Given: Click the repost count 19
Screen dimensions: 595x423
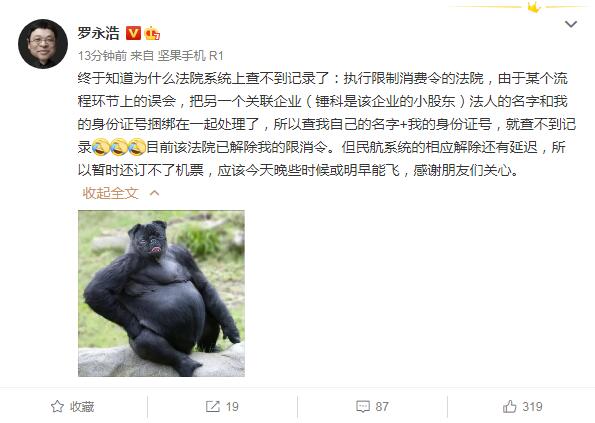Looking at the screenshot, I should click(232, 406).
